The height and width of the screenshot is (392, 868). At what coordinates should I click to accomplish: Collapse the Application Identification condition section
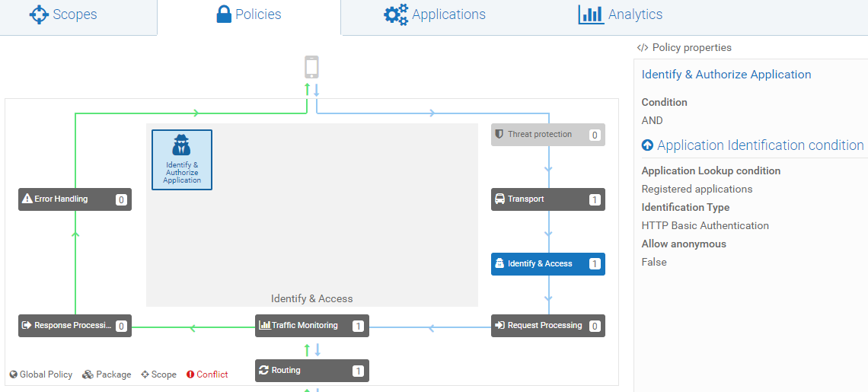click(648, 145)
